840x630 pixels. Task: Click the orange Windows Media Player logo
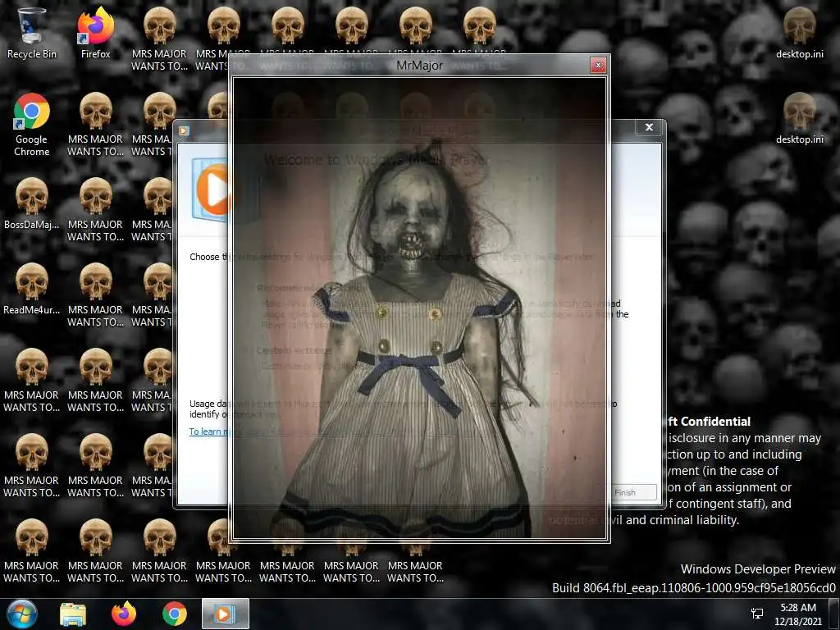(213, 190)
